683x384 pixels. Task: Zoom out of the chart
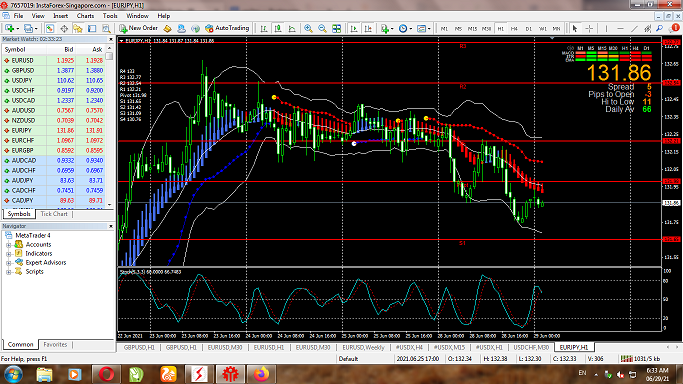(x=322, y=28)
